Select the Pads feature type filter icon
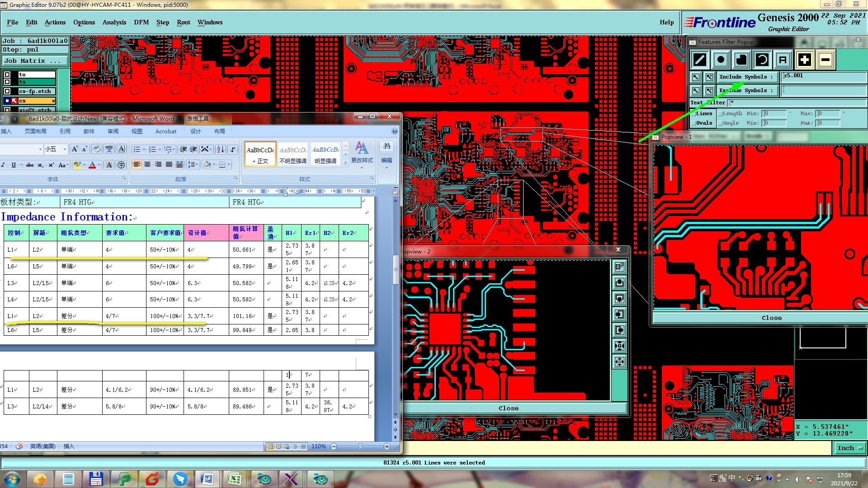Image resolution: width=868 pixels, height=488 pixels. [721, 60]
